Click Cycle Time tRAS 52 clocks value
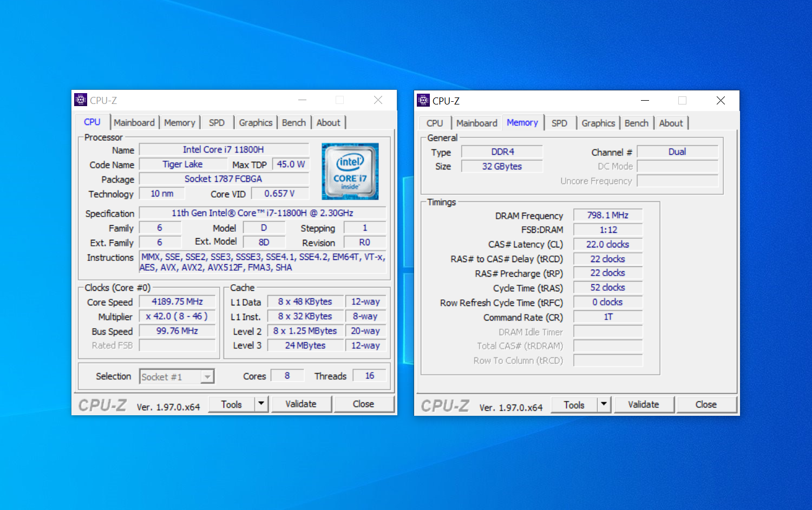This screenshot has height=510, width=812. (x=608, y=287)
